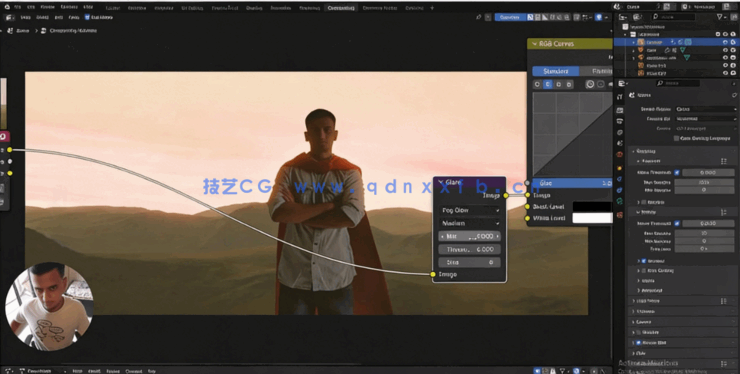Click the overlay icon in the node editor header

click(598, 17)
